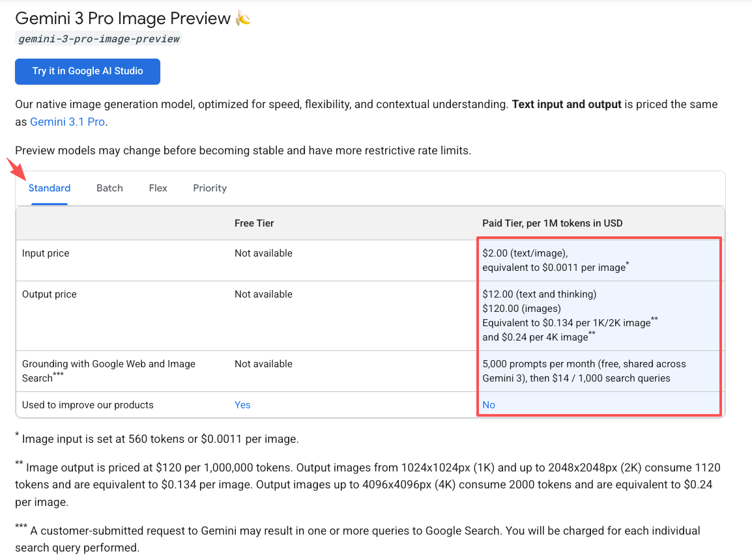Viewport: 752px width, 560px height.
Task: Click the Output price row label
Action: point(50,294)
